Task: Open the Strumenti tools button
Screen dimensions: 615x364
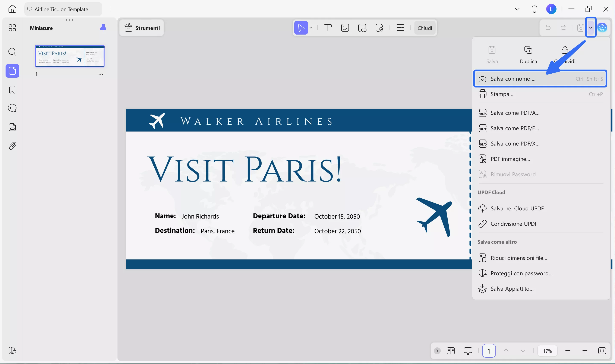Action: click(142, 28)
